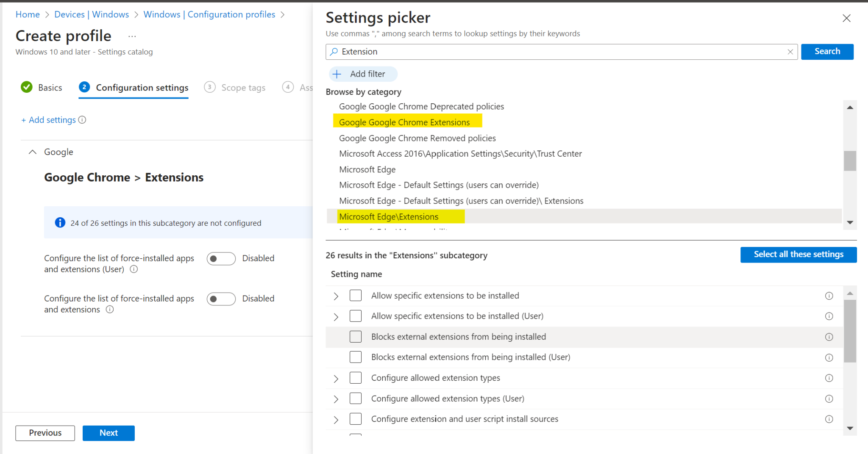Expand Allow specific extensions to be installed (User) row
Image resolution: width=868 pixels, height=454 pixels.
click(x=336, y=316)
